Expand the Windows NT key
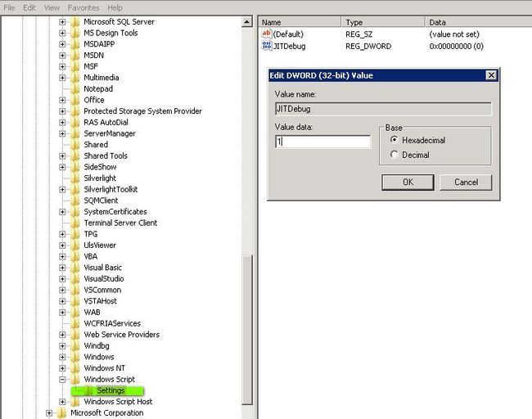The image size is (532, 419). click(x=62, y=368)
